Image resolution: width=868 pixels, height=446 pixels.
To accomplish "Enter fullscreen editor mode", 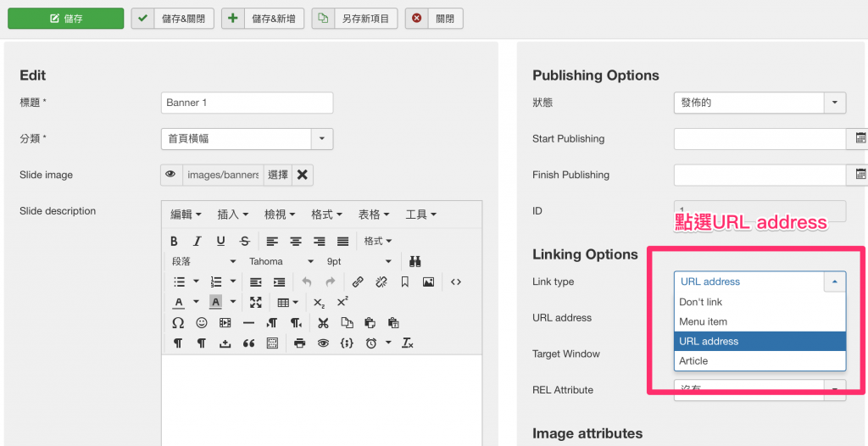I will point(256,303).
